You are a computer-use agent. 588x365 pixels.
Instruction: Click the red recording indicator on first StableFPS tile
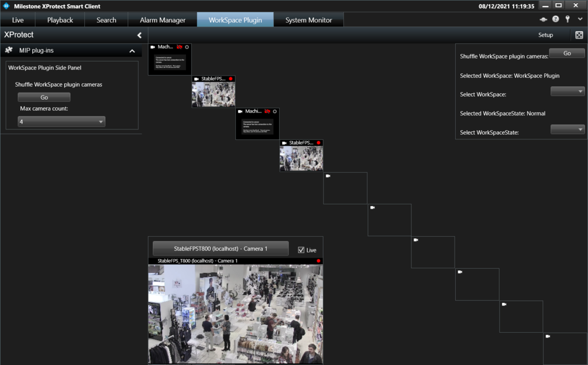point(231,79)
